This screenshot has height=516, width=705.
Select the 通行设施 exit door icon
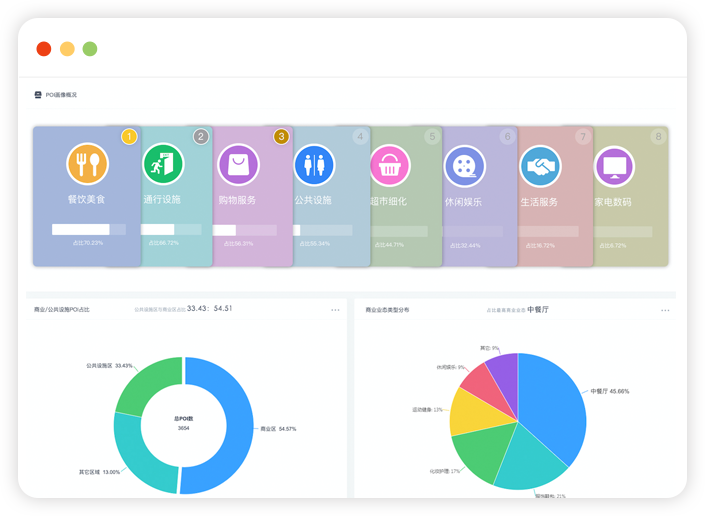pyautogui.click(x=162, y=164)
